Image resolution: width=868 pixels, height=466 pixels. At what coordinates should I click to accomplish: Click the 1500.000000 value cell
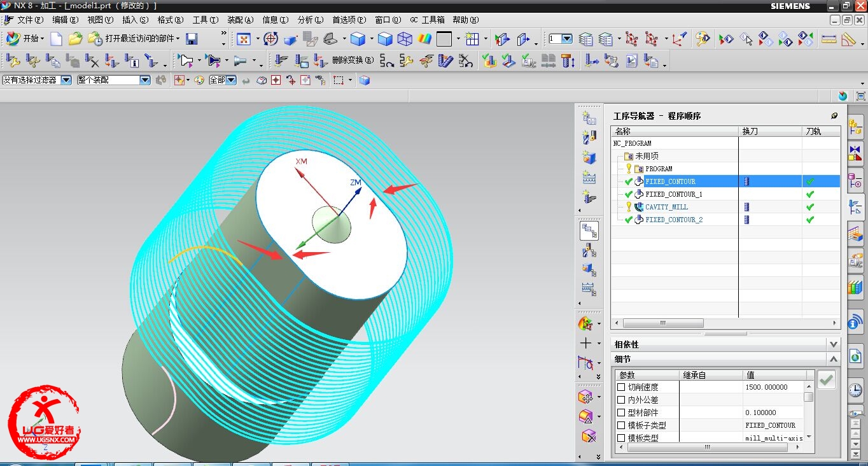(x=774, y=387)
